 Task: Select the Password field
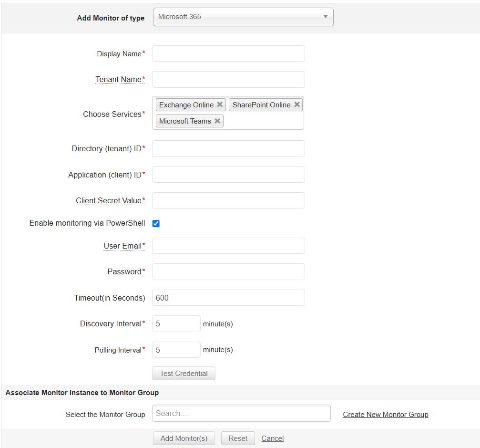pyautogui.click(x=228, y=271)
